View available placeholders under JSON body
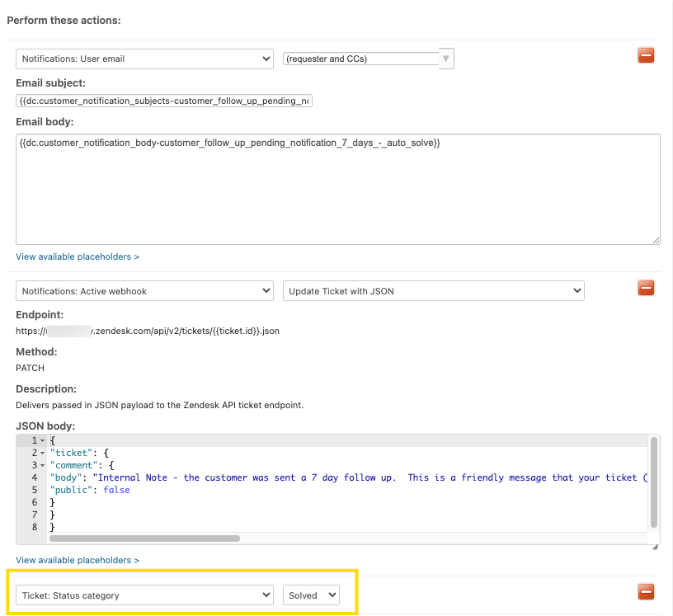Screen dimensions: 673x616 (78, 560)
